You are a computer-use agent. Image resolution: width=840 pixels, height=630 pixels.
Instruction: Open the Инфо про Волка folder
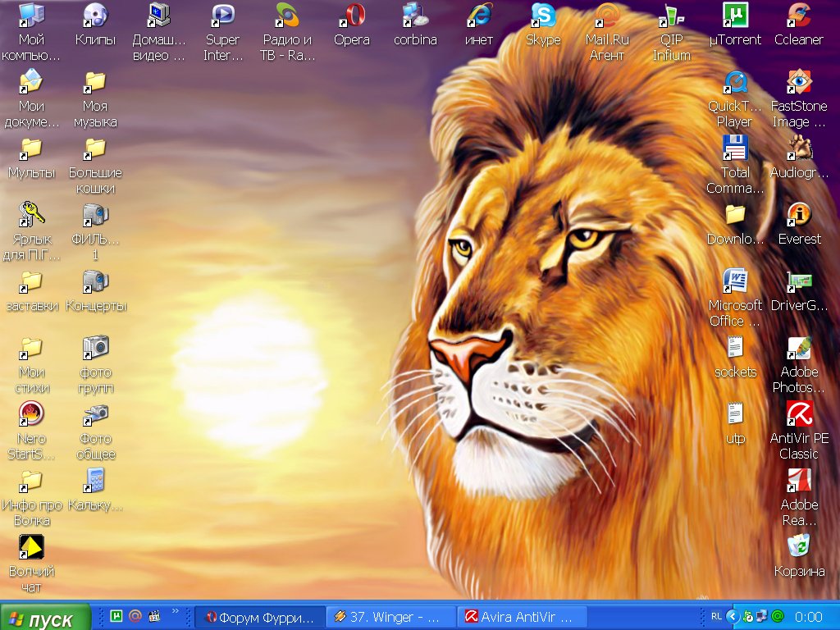31,480
